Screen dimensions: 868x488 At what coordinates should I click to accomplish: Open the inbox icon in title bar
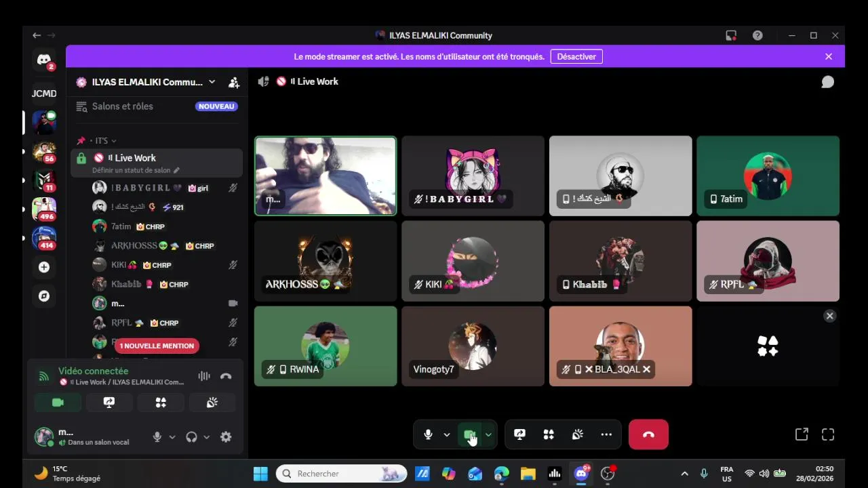pos(731,35)
